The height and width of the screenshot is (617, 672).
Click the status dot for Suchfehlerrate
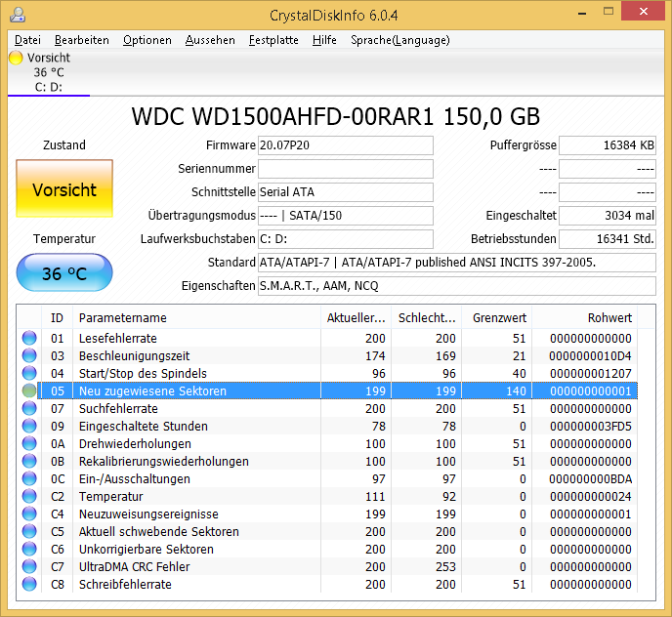(29, 408)
